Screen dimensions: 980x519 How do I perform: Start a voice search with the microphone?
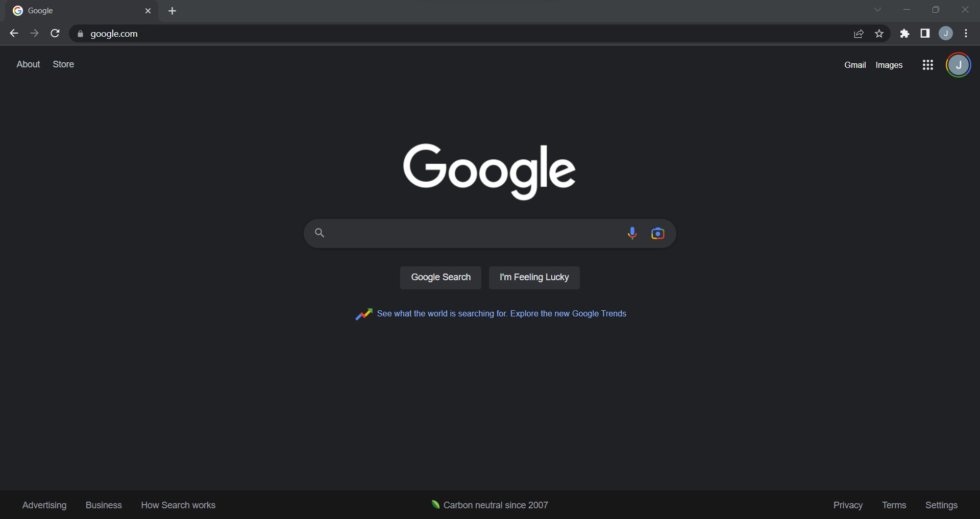[632, 233]
